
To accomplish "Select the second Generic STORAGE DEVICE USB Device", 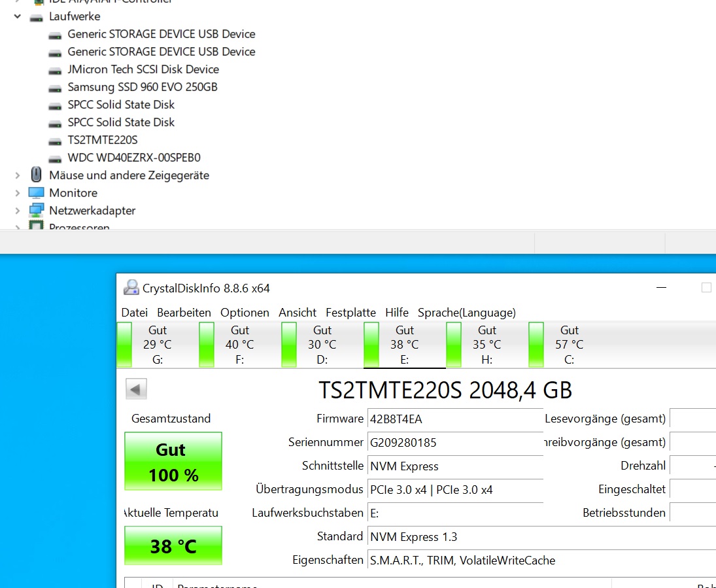I will (162, 52).
